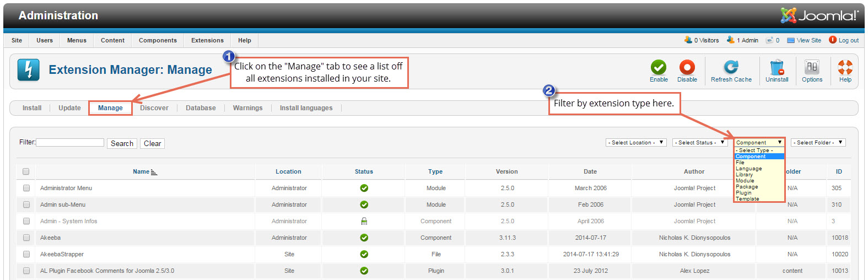
Task: Click the View Site icon
Action: tap(791, 40)
